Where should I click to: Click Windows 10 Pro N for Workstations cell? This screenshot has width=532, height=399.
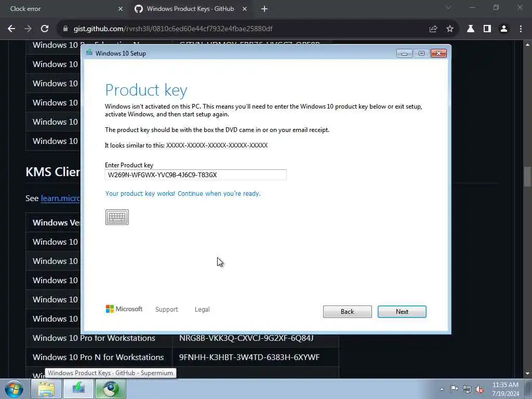(x=98, y=357)
